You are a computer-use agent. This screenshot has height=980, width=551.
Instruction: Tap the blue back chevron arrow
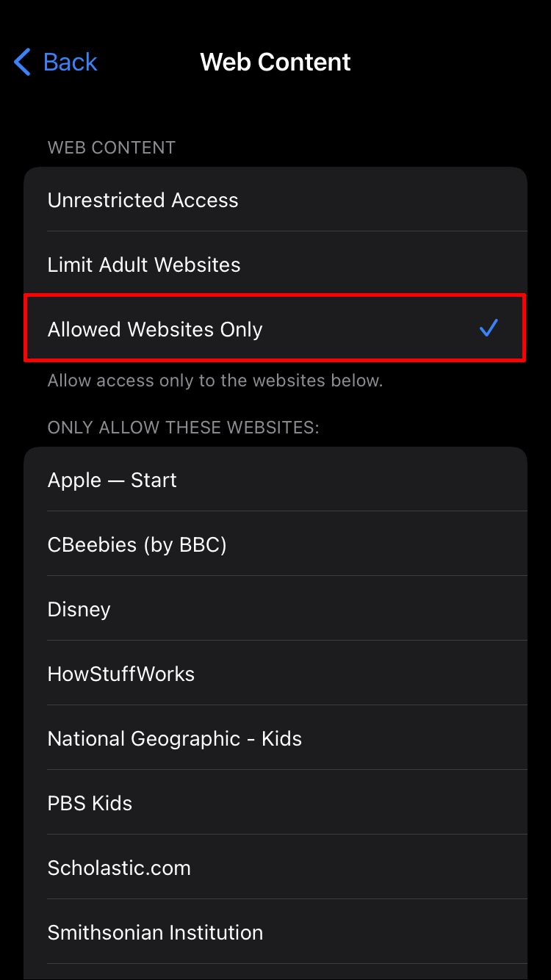[x=23, y=62]
